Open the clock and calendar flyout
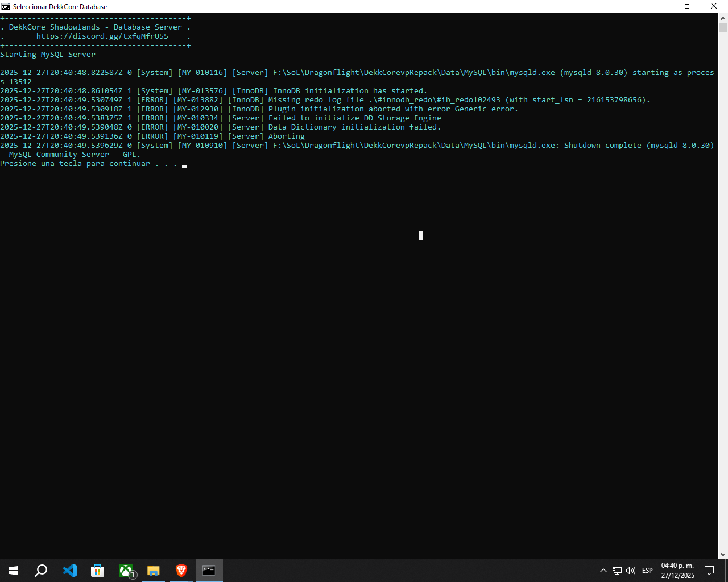The width and height of the screenshot is (728, 582). (677, 571)
